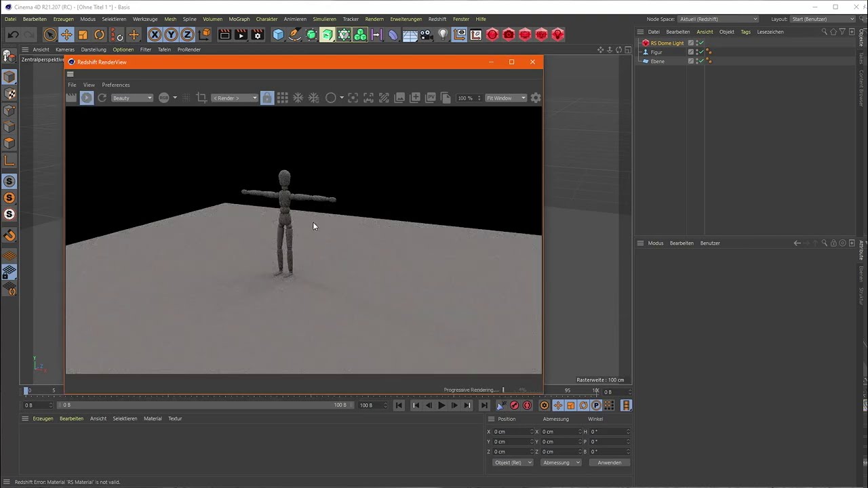868x488 pixels.
Task: Select the crop region tool in RenderView
Action: click(x=201, y=98)
